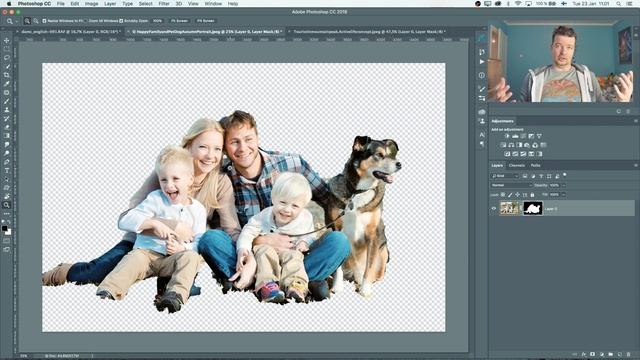Viewport: 640px width, 360px height.
Task: Select the Eraser tool
Action: coord(7,127)
